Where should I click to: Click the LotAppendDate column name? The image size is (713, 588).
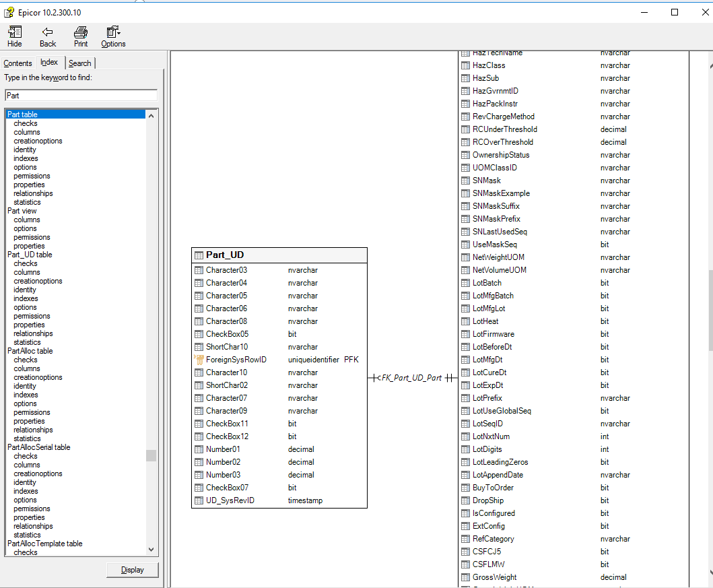tap(498, 476)
